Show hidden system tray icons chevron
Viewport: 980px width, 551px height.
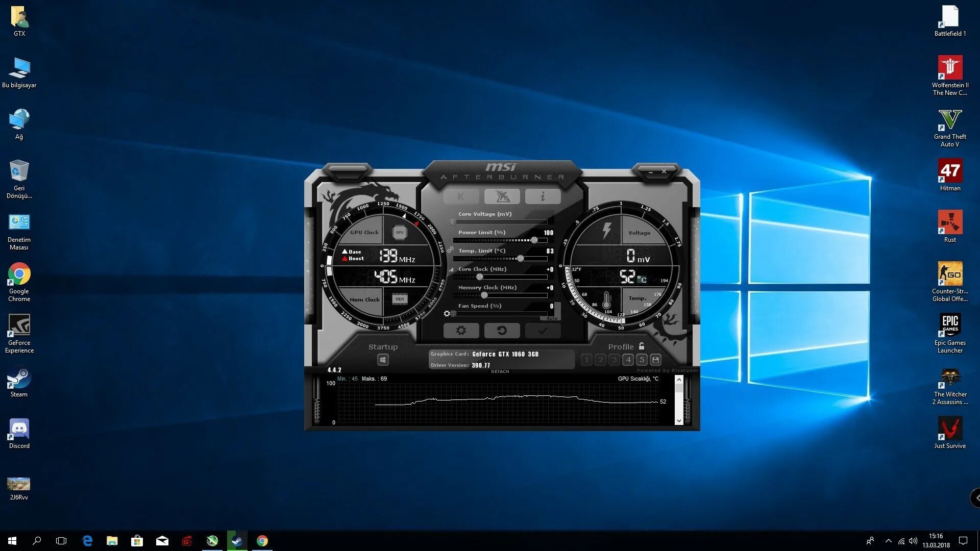pyautogui.click(x=889, y=541)
